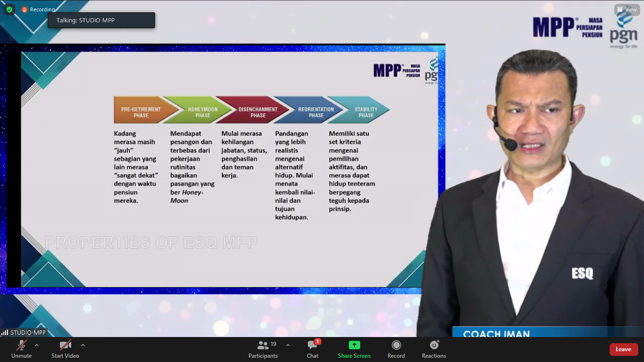Screen dimensions: 644x362
Task: Open the Reactions emoji menu
Action: tap(434, 349)
